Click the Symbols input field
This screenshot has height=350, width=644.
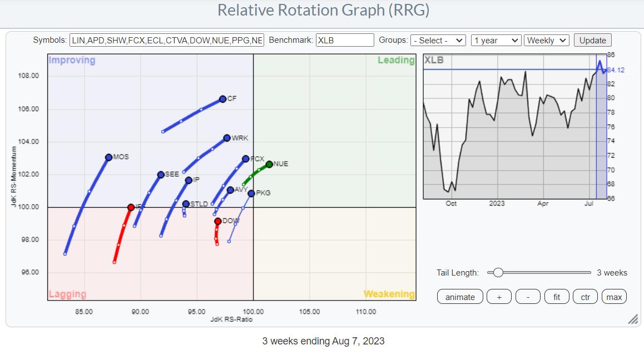pyautogui.click(x=167, y=41)
